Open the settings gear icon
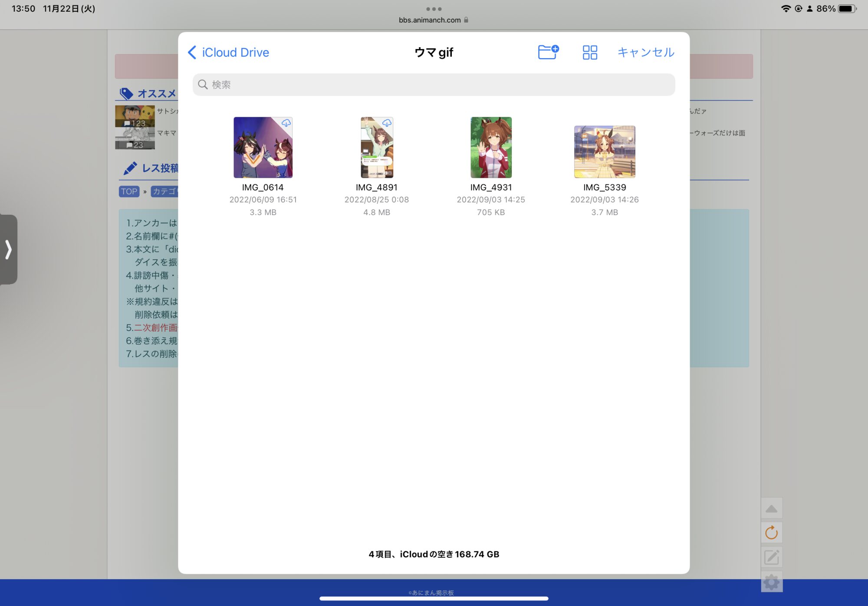 point(771,582)
